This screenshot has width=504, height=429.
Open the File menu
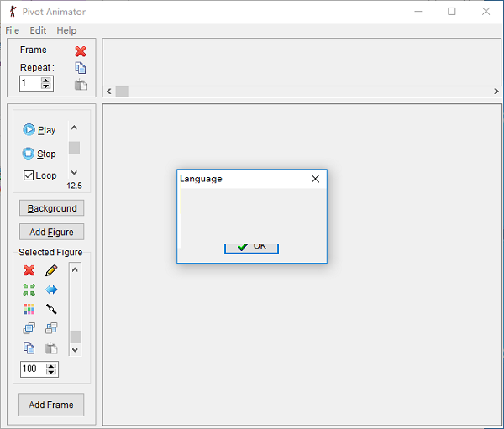[13, 30]
